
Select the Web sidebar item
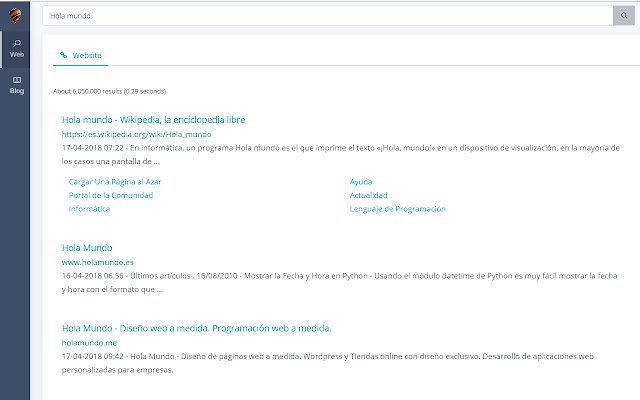pyautogui.click(x=17, y=49)
